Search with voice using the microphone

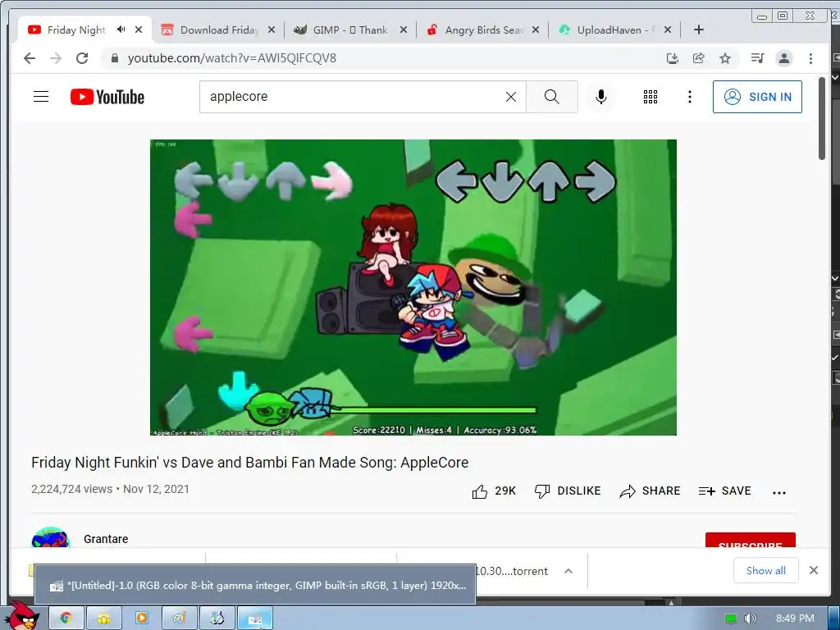click(601, 97)
